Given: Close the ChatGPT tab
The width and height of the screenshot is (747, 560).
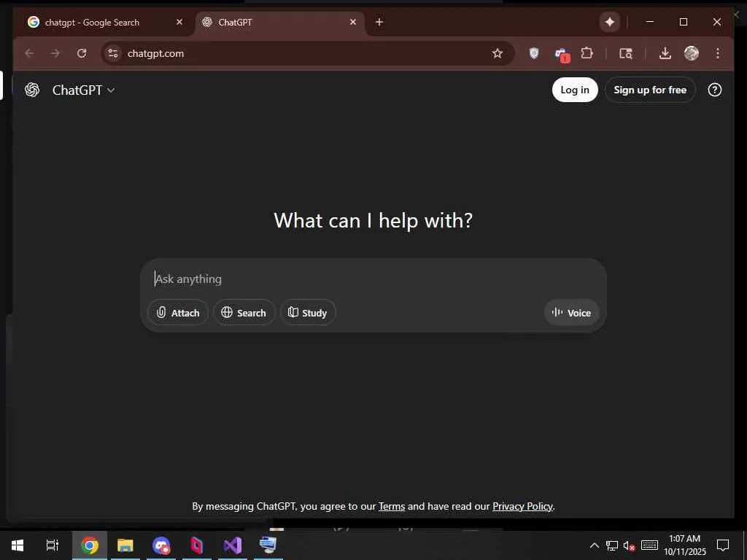Looking at the screenshot, I should click(x=353, y=22).
